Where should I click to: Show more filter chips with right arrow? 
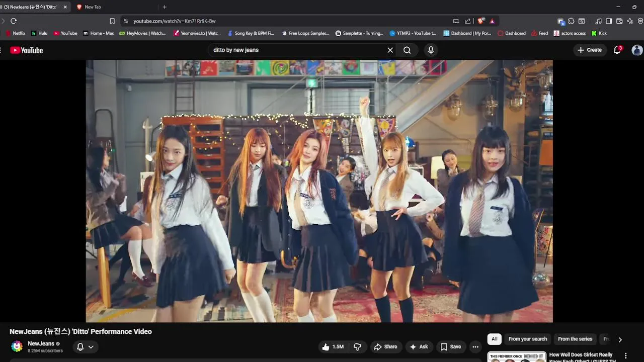[x=620, y=339]
